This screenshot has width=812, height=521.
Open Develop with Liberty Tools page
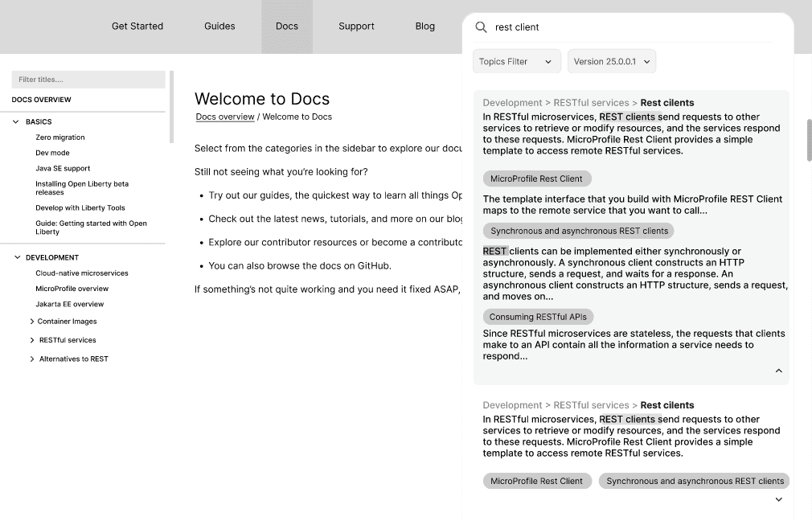pyautogui.click(x=80, y=207)
